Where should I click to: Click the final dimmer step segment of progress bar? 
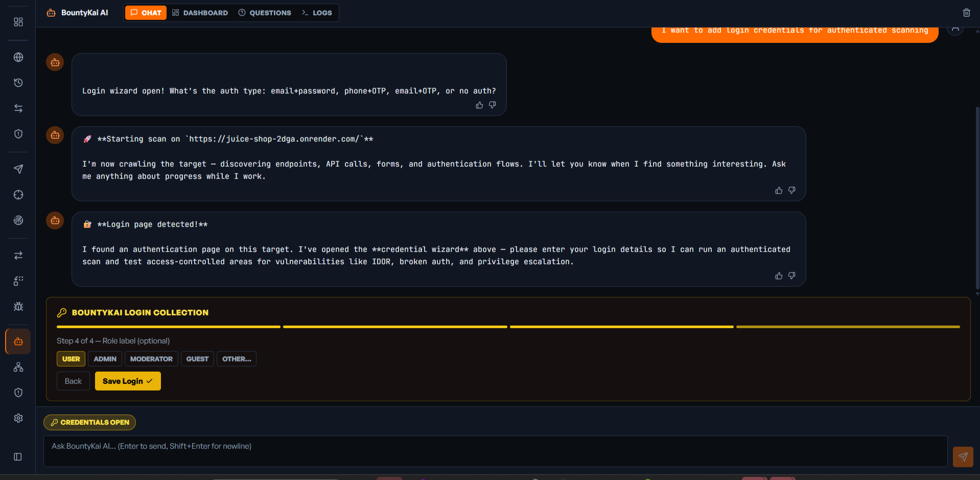click(848, 327)
